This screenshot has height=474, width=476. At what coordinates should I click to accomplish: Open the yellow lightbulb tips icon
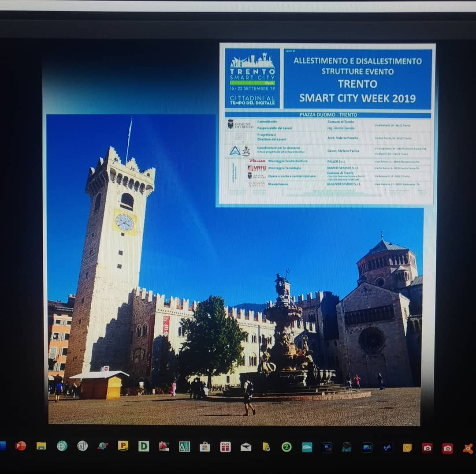(x=407, y=448)
